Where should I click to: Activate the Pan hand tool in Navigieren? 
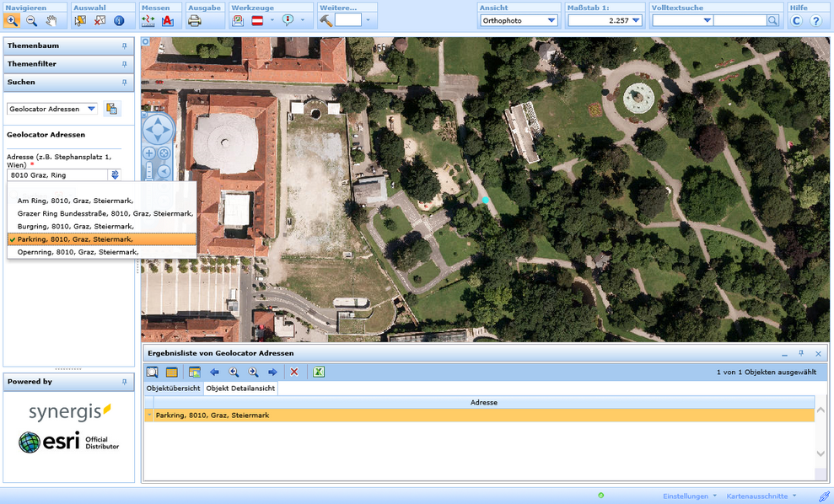(x=51, y=21)
